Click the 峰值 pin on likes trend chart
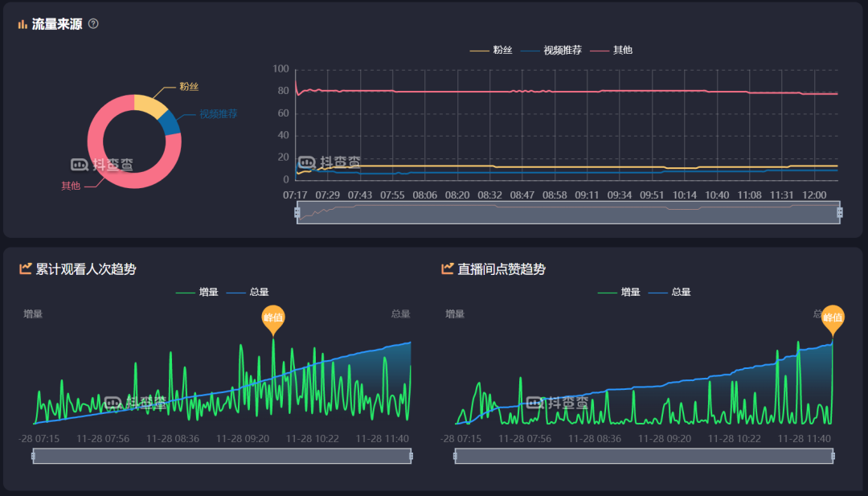868x496 pixels. point(833,318)
